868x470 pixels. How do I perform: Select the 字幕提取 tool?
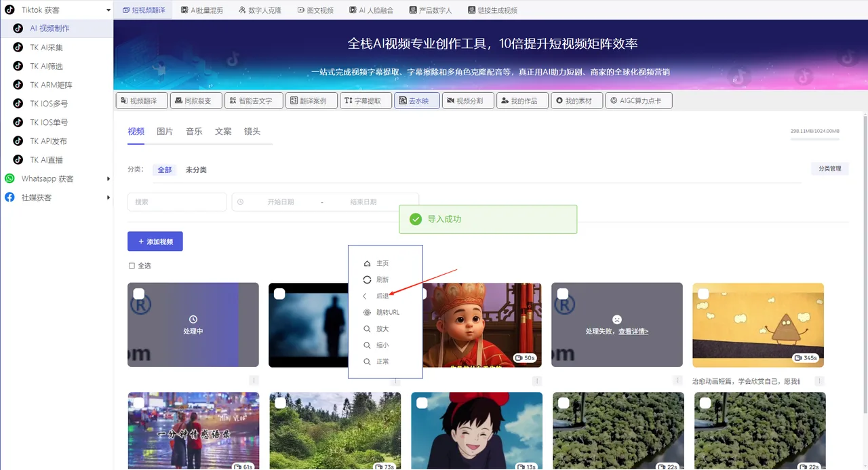[366, 100]
